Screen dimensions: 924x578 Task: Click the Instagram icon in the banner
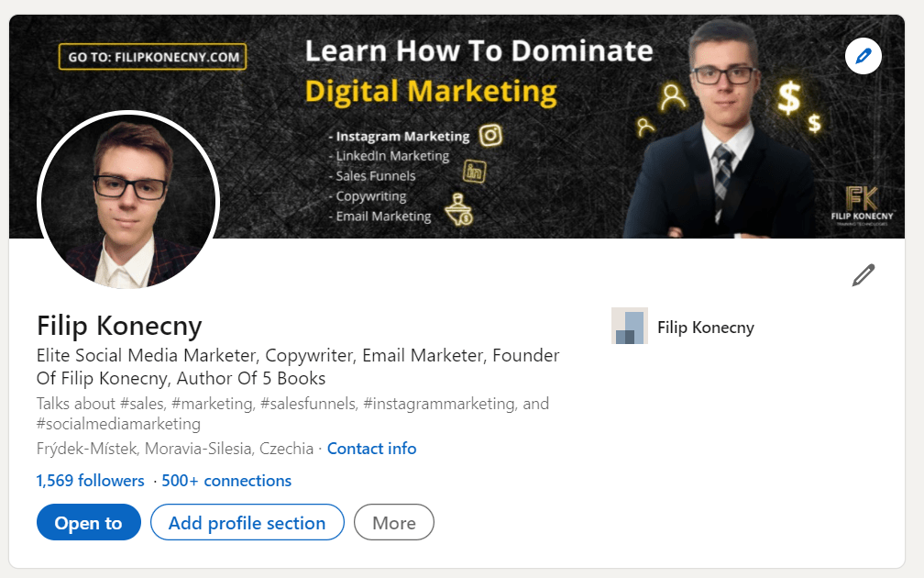click(x=491, y=136)
